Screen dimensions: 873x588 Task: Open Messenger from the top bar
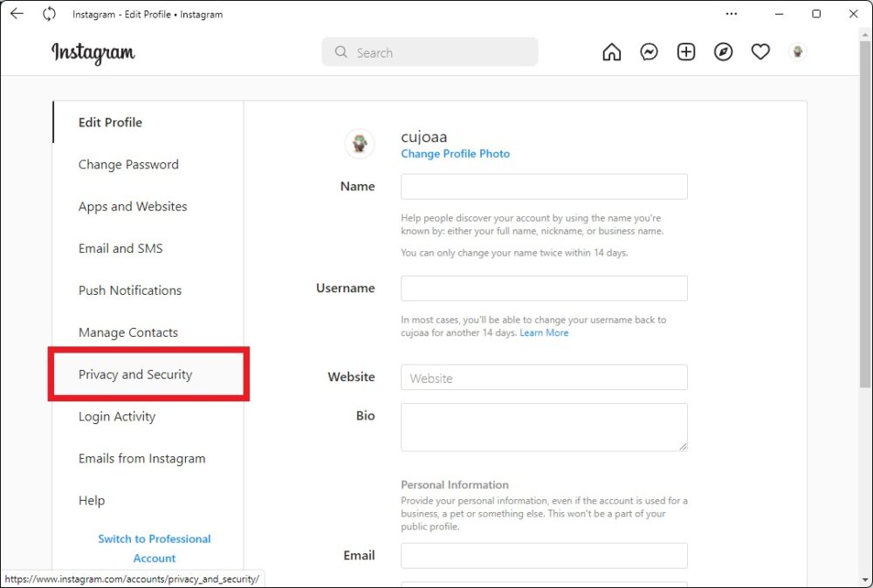(649, 51)
